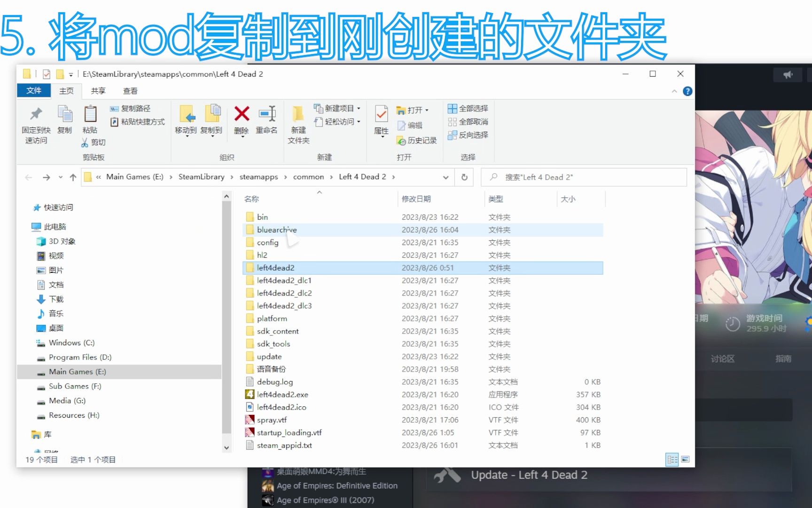Viewport: 812px width, 508px height.
Task: Switch to Large icons view in status bar
Action: tap(686, 460)
